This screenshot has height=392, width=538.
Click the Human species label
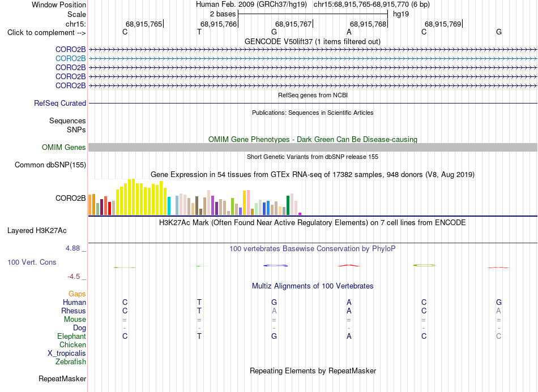click(74, 302)
